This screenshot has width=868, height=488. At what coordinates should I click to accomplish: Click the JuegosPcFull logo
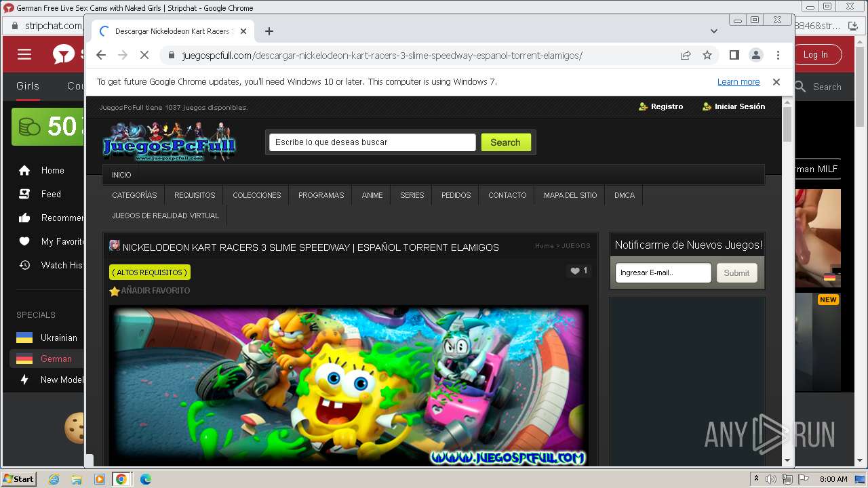pyautogui.click(x=169, y=142)
